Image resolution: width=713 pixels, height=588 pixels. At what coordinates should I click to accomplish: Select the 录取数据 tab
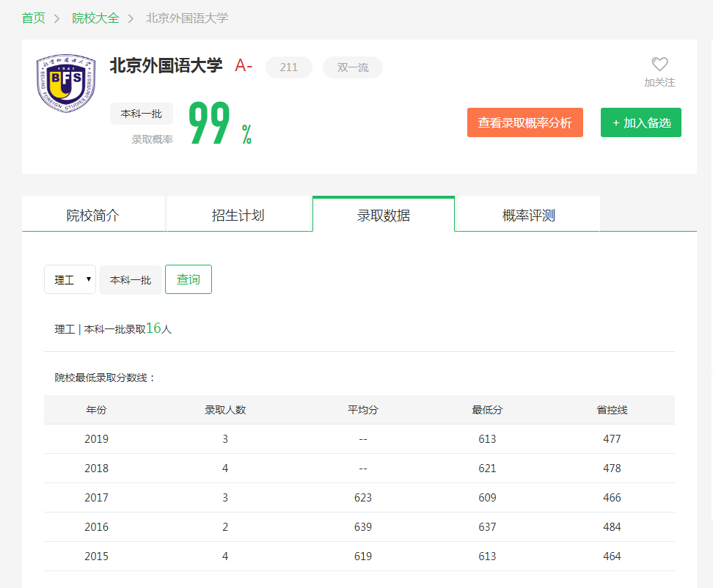tap(384, 215)
